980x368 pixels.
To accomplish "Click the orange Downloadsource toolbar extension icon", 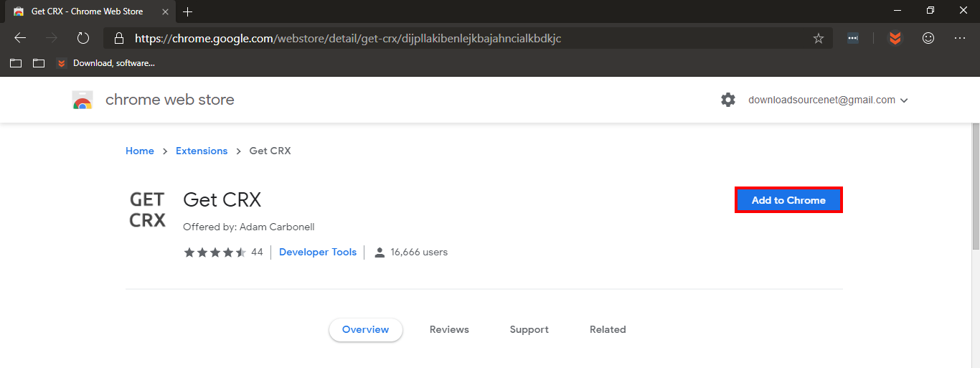I will click(895, 39).
